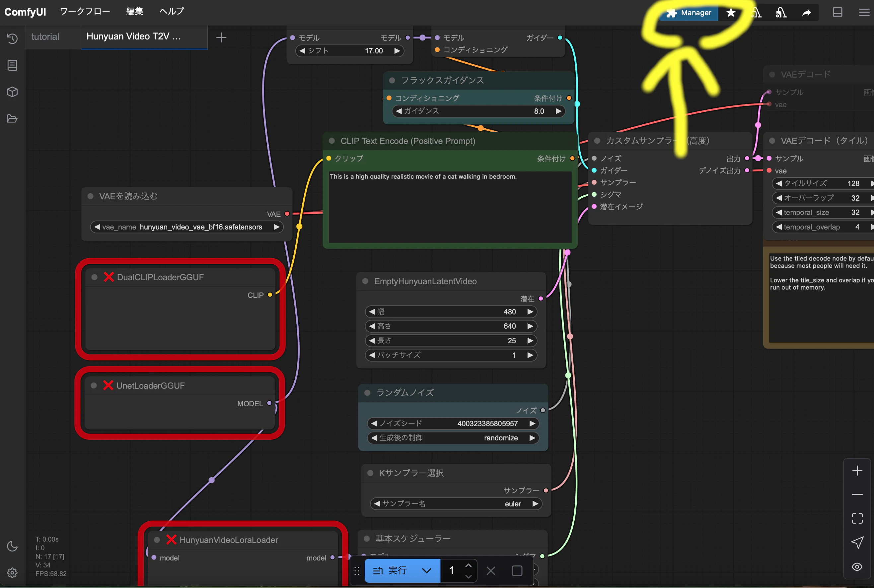Toggle the bottom panel icon
Viewport: 874px width, 588px height.
point(837,12)
